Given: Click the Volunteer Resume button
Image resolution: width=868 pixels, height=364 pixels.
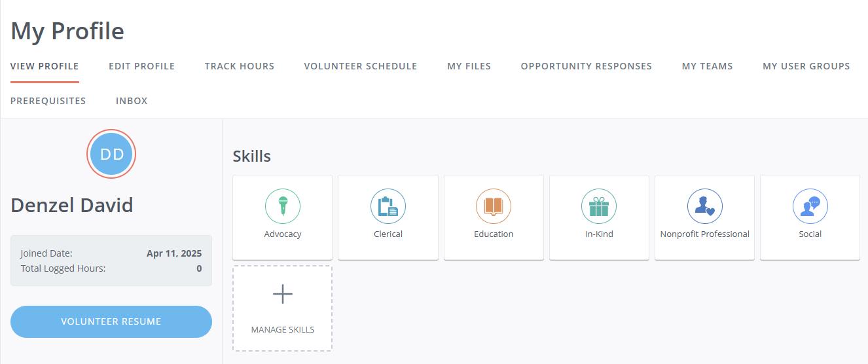Looking at the screenshot, I should pyautogui.click(x=111, y=321).
